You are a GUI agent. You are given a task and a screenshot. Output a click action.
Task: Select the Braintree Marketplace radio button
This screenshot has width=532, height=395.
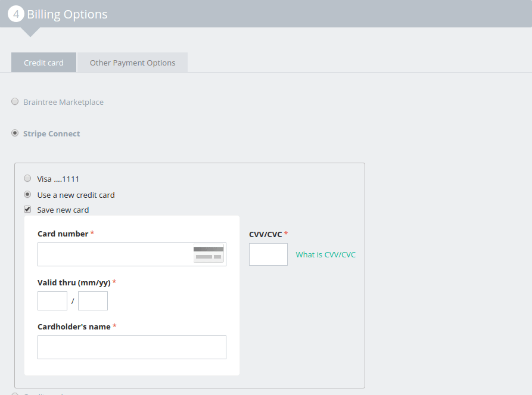pyautogui.click(x=15, y=102)
